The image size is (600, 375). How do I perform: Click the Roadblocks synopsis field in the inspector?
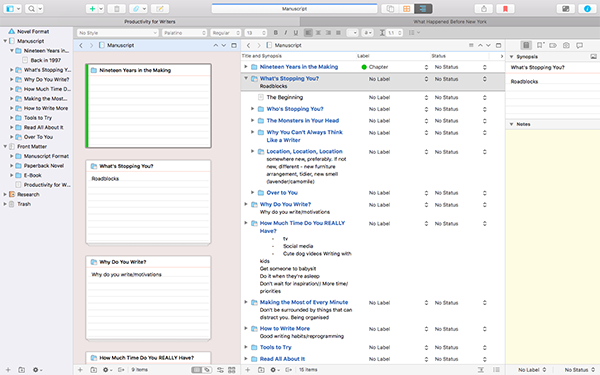(553, 82)
